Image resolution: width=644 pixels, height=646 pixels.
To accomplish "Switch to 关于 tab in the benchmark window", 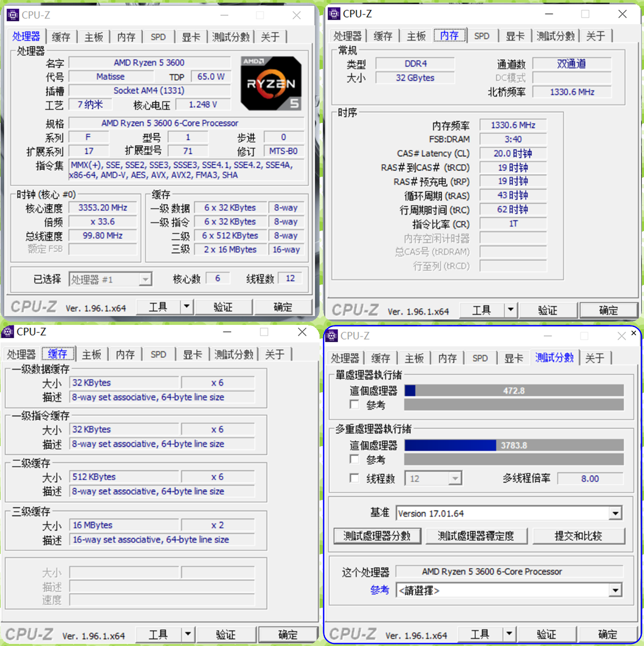I will pos(595,358).
